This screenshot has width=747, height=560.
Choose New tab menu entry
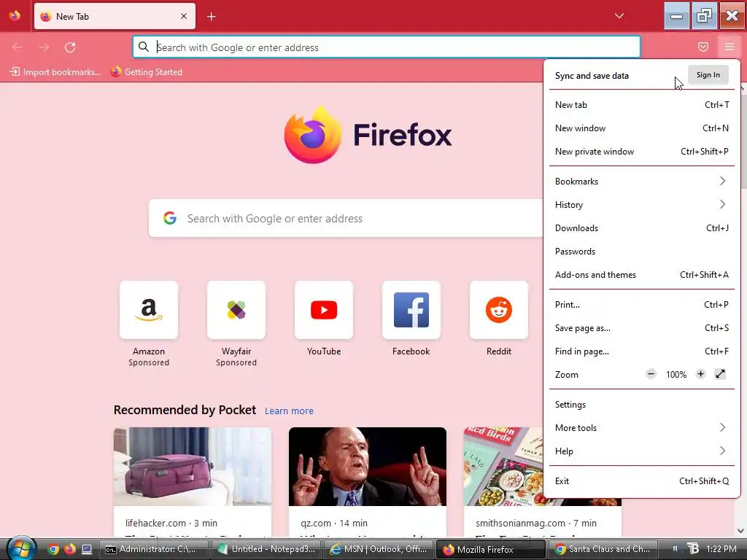pos(642,105)
